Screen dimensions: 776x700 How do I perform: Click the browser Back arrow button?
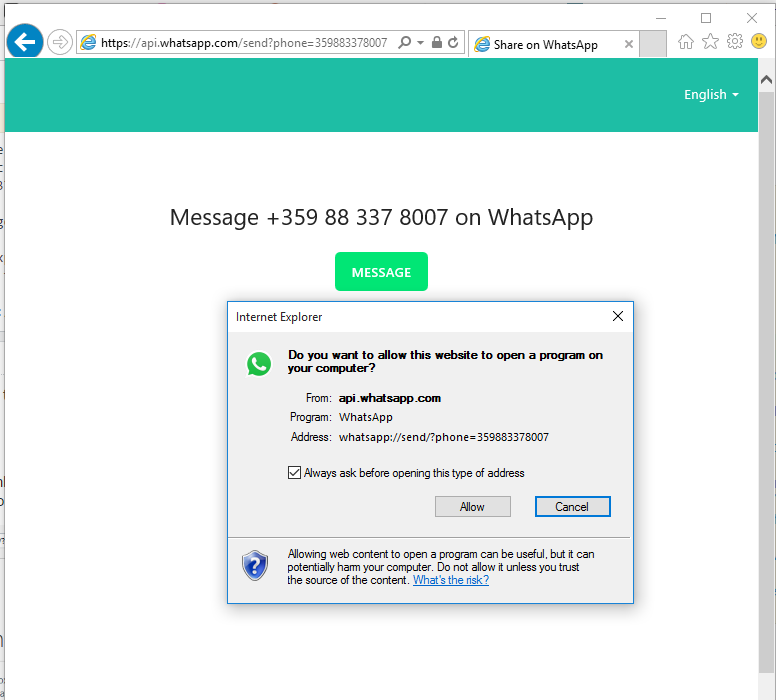click(x=24, y=42)
